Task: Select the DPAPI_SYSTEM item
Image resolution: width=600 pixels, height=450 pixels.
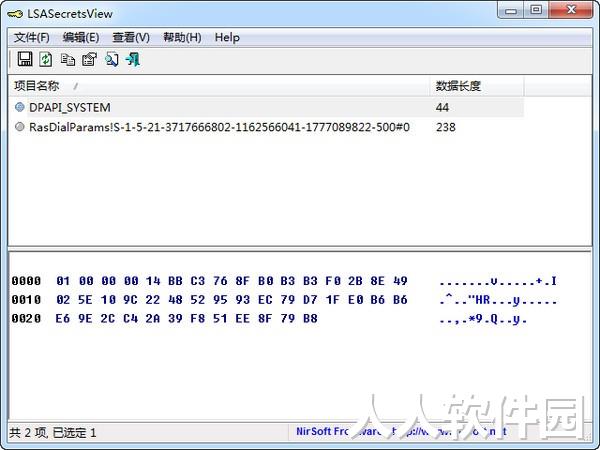Action: pyautogui.click(x=70, y=108)
